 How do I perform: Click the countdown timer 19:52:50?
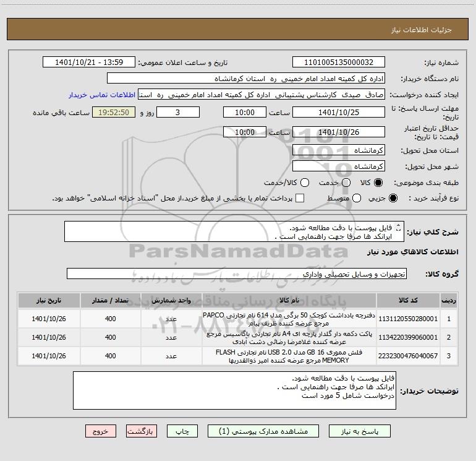point(114,113)
